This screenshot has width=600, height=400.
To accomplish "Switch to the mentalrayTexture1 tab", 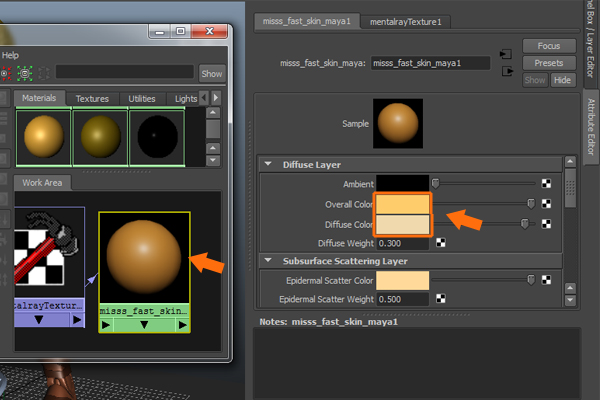I will pyautogui.click(x=405, y=21).
